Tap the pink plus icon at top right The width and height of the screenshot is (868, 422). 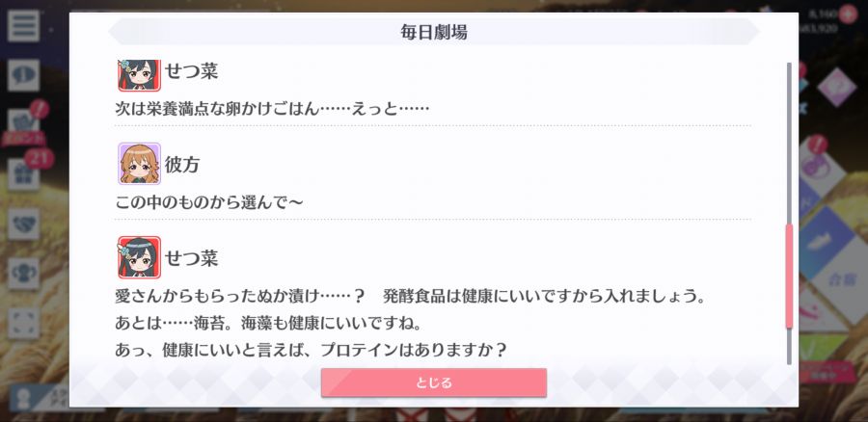tap(847, 13)
